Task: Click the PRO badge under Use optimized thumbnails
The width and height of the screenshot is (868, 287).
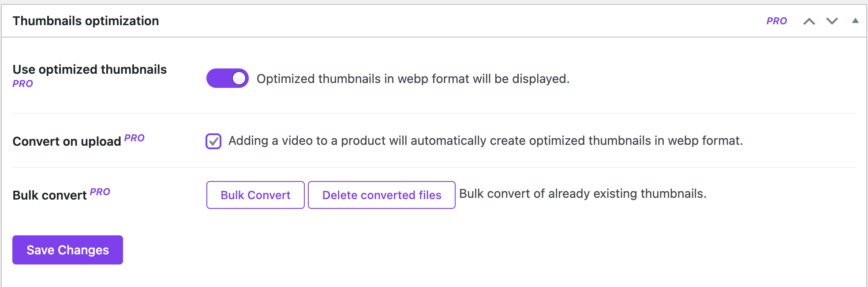Action: tap(23, 83)
